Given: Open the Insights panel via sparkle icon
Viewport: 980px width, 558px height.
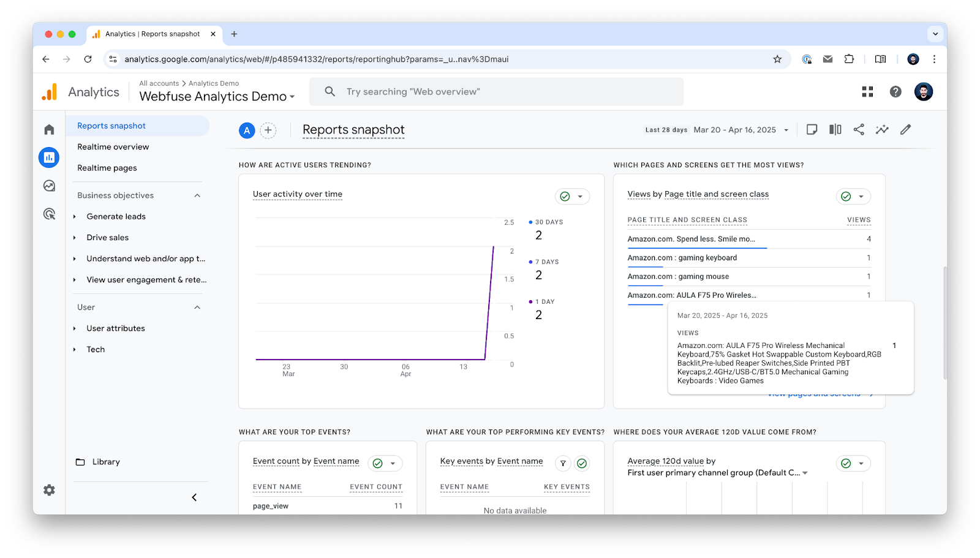Looking at the screenshot, I should coord(882,129).
